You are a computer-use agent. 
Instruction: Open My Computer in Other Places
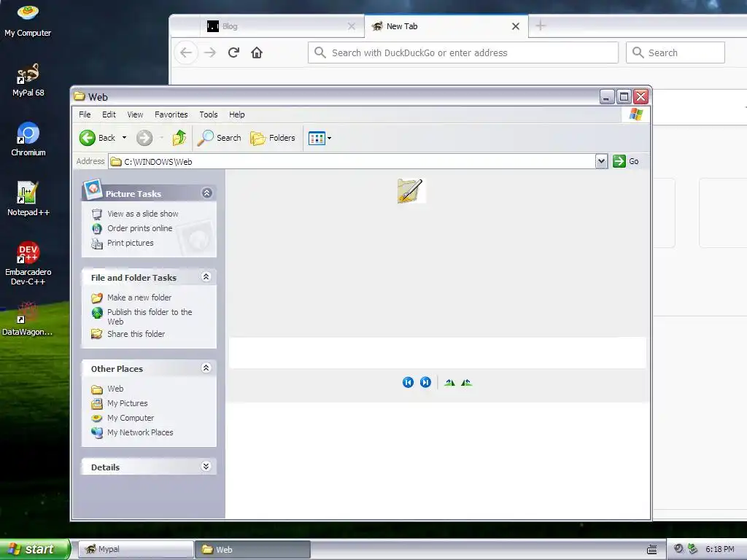pyautogui.click(x=131, y=418)
